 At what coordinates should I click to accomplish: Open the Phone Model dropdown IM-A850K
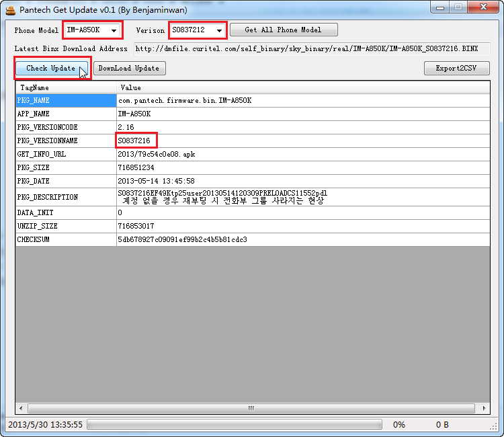point(92,30)
